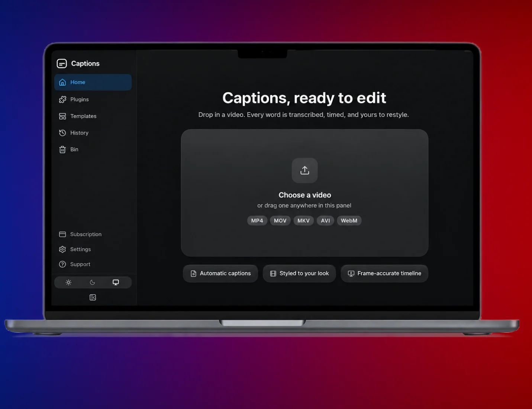Click the 'Captions, ready to edit' heading

(304, 98)
